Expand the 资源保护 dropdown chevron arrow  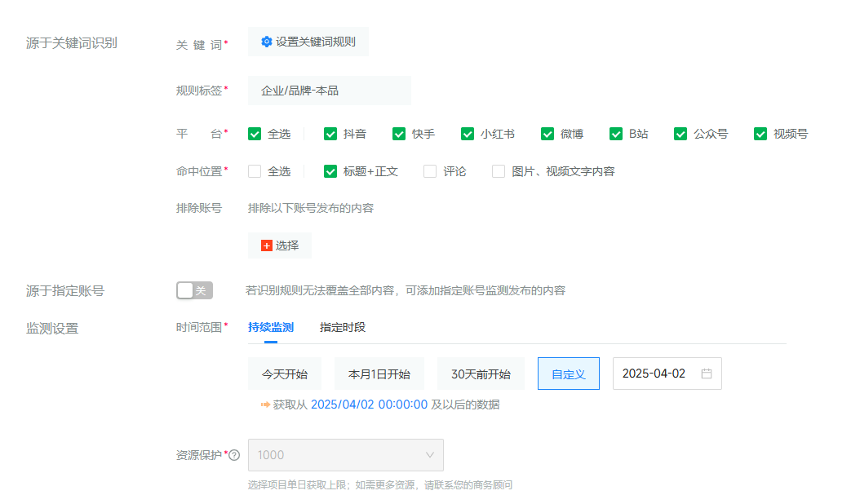pos(430,455)
